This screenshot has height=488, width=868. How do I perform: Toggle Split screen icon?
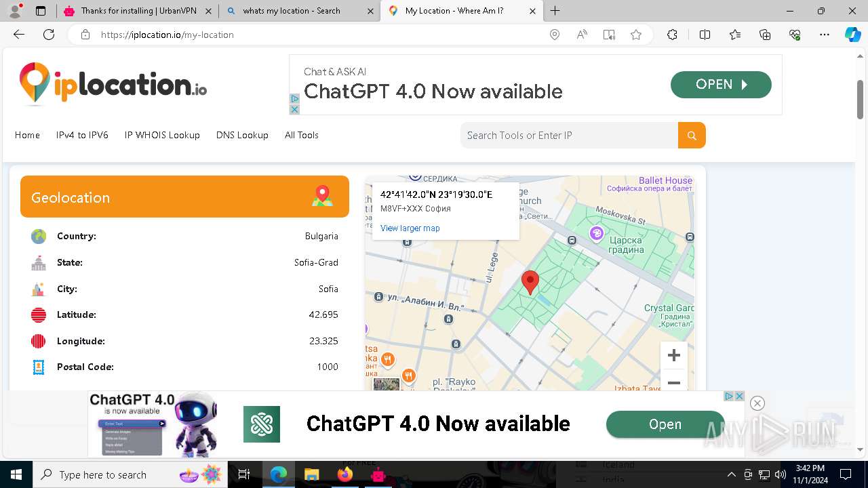coord(705,35)
